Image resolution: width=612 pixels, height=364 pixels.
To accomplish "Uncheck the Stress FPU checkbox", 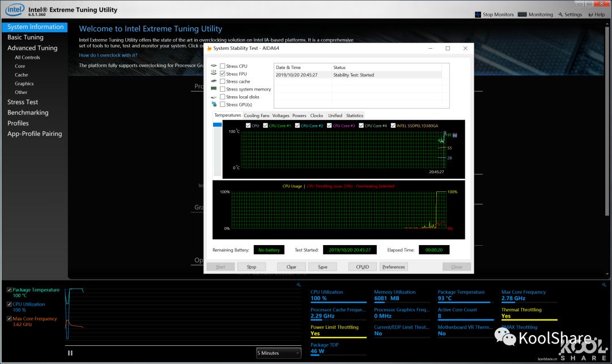I will click(223, 74).
